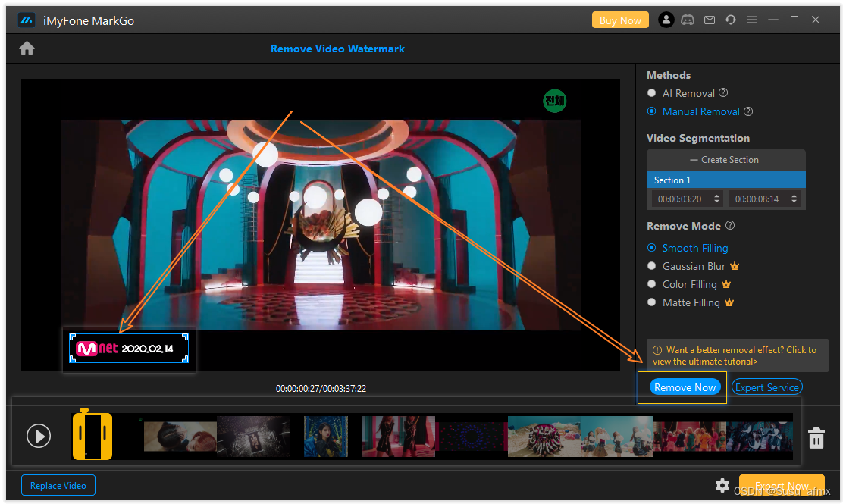Viewport: 843px width, 504px height.
Task: Select the AI Removal method
Action: coord(652,93)
